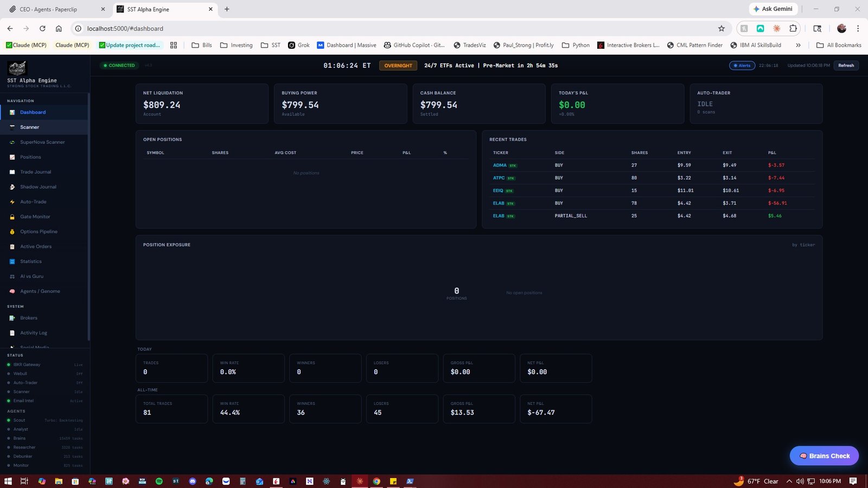The width and height of the screenshot is (868, 488).
Task: Click the CONNECTED status indicator
Action: (x=119, y=66)
